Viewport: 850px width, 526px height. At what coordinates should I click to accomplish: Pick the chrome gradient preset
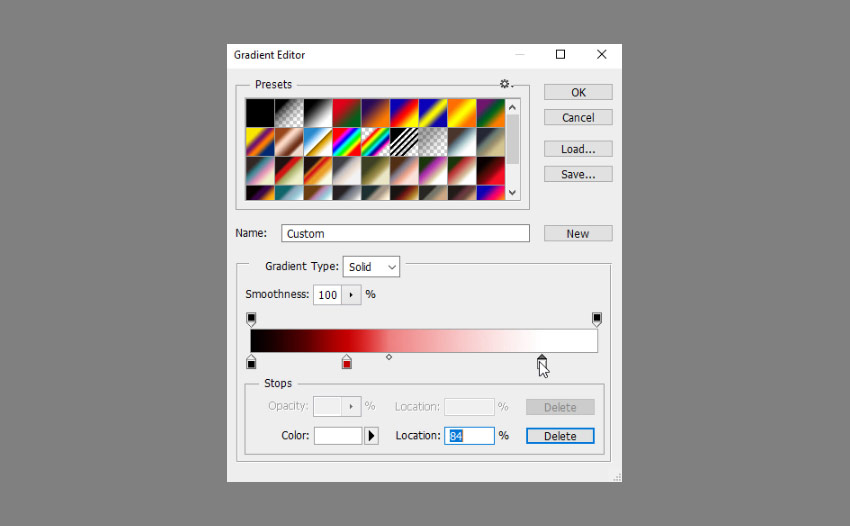pos(318,142)
